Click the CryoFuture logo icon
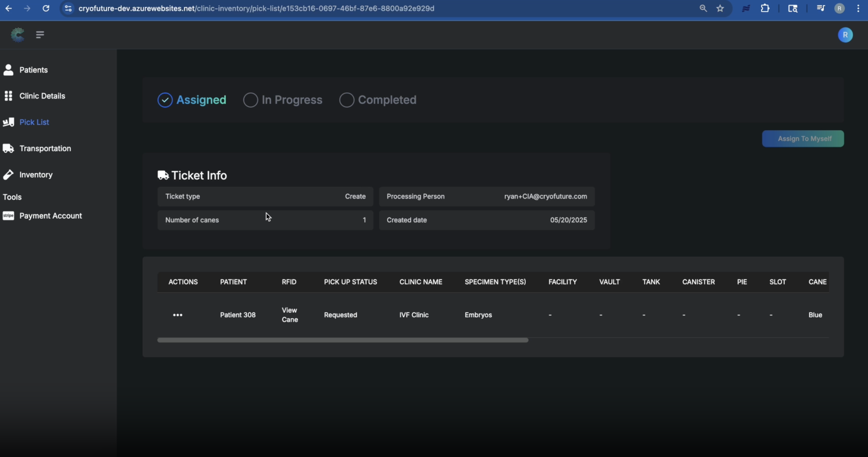The image size is (868, 457). [18, 35]
